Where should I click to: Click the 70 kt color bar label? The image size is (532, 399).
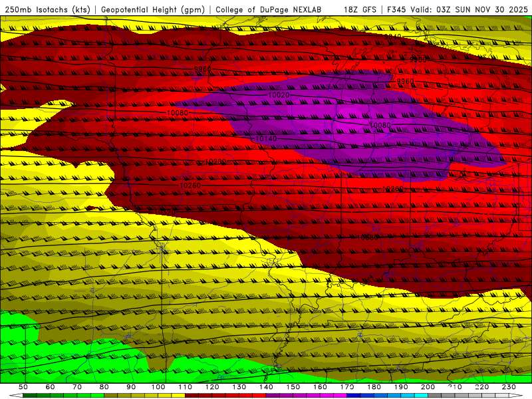77,387
